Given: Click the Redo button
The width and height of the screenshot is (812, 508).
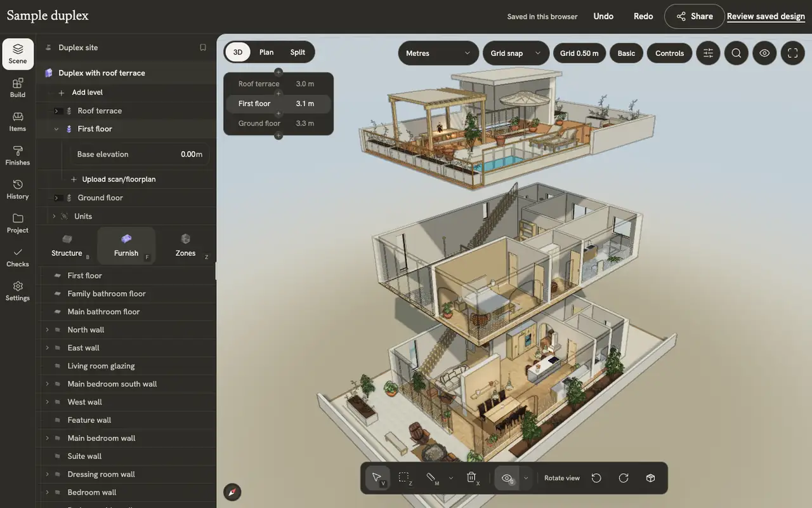Looking at the screenshot, I should pyautogui.click(x=643, y=17).
